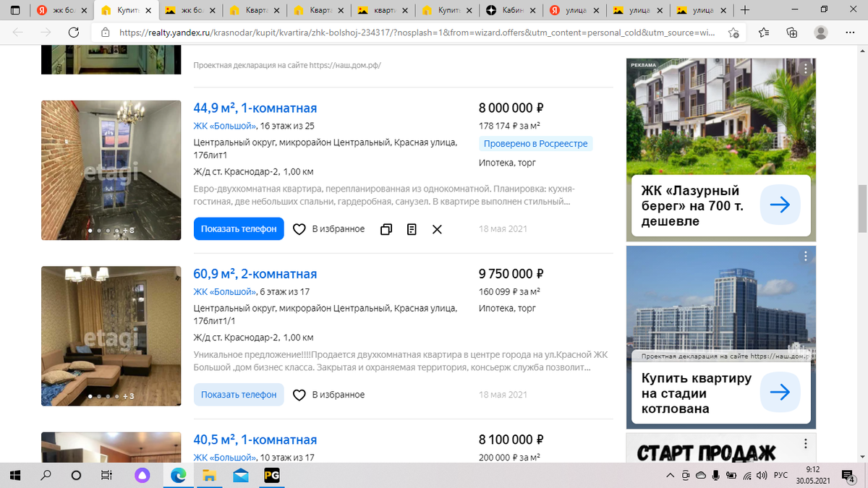Viewport: 868px width, 488px height.
Task: Show phone for the 44,9 м² flat
Action: (239, 229)
